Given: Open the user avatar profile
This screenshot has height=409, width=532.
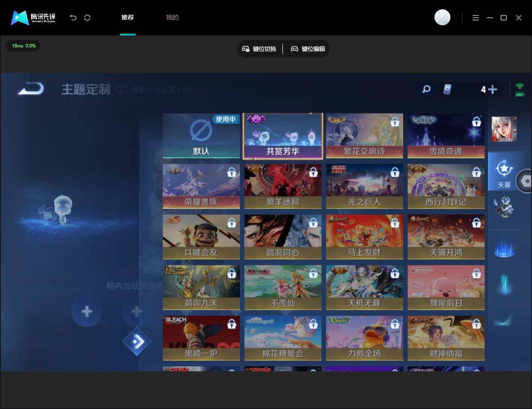Looking at the screenshot, I should 442,17.
